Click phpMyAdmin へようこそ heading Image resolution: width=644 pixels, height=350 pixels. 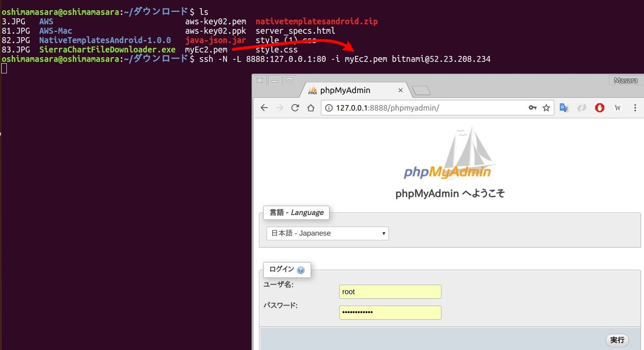(450, 193)
